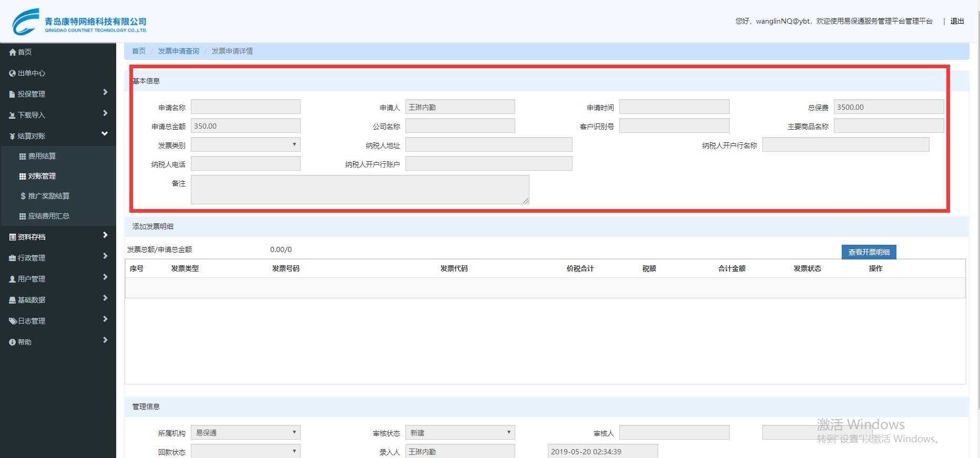Click the 发票类型 column header

(x=185, y=268)
